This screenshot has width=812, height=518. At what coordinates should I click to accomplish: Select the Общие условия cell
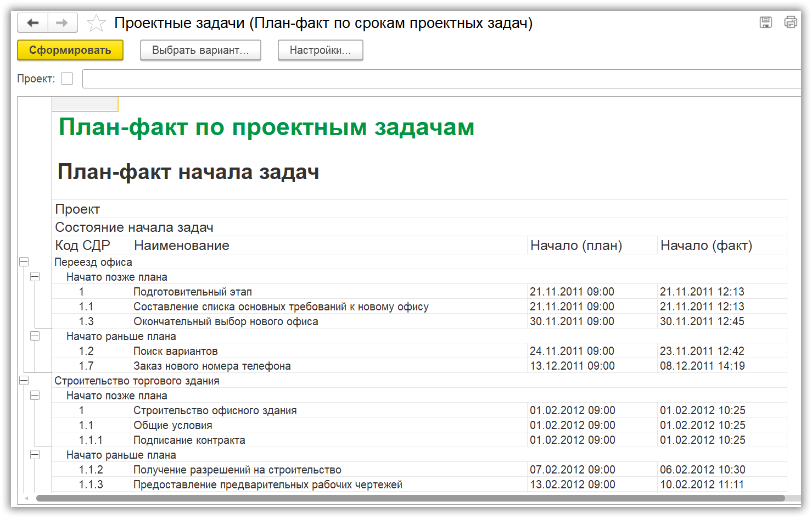click(329, 425)
